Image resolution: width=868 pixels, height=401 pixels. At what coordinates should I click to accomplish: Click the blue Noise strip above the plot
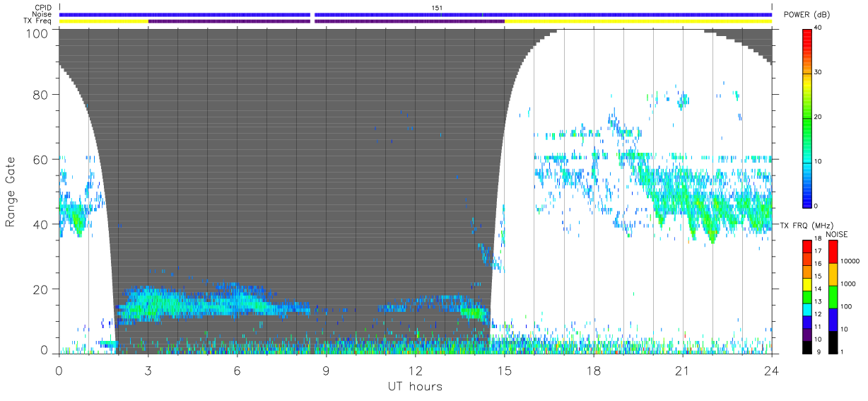(x=416, y=14)
